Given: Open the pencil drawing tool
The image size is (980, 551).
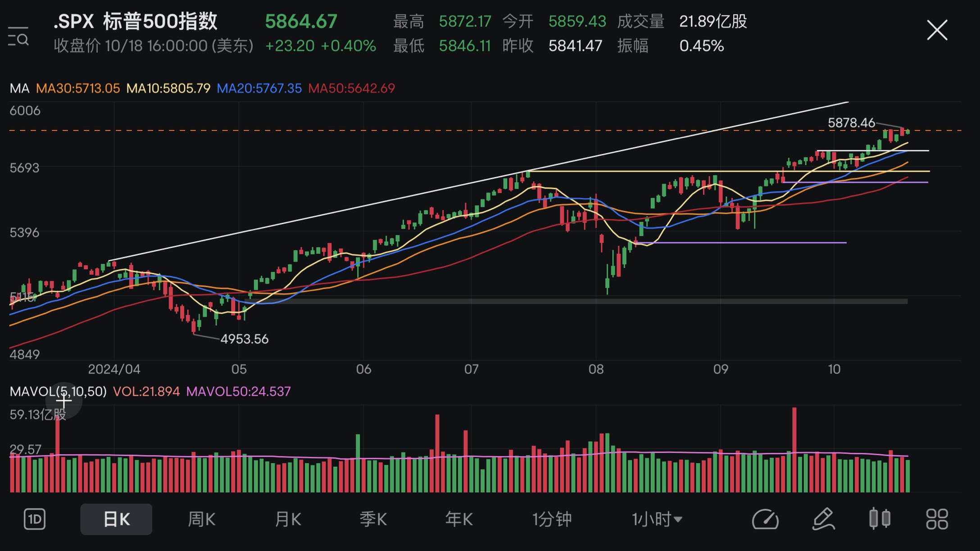Looking at the screenshot, I should tap(823, 519).
